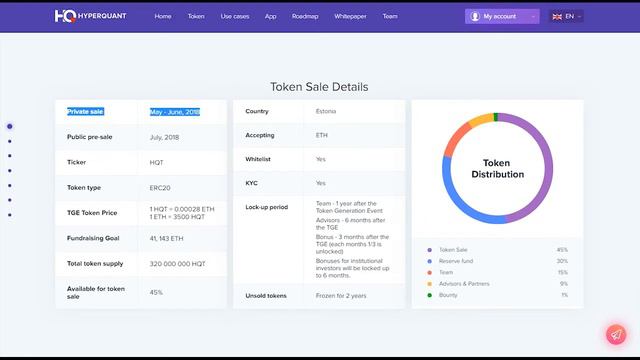Click the Bounty legend label
This screenshot has width=640, height=360.
point(448,295)
